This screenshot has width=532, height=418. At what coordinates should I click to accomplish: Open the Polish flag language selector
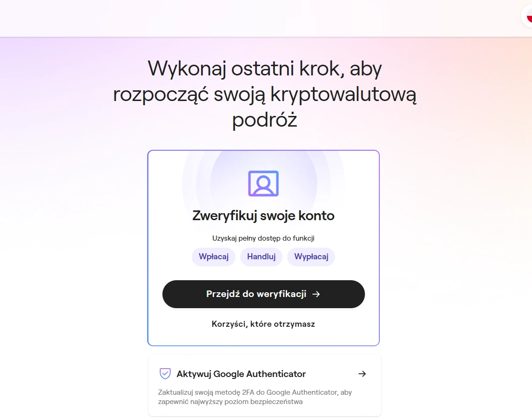528,16
